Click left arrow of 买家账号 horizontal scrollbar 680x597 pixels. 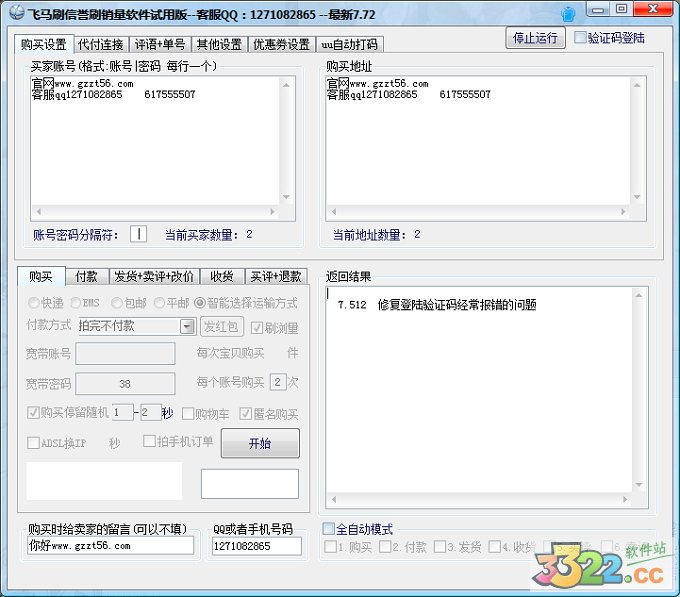click(x=39, y=212)
